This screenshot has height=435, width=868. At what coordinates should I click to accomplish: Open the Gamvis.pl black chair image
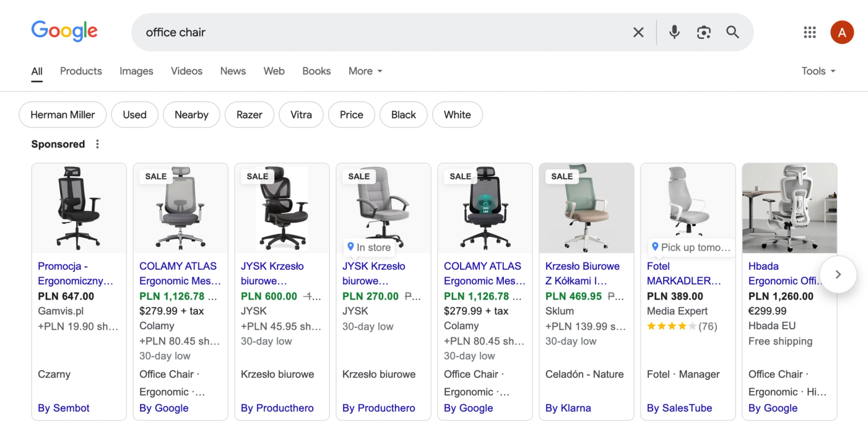79,208
